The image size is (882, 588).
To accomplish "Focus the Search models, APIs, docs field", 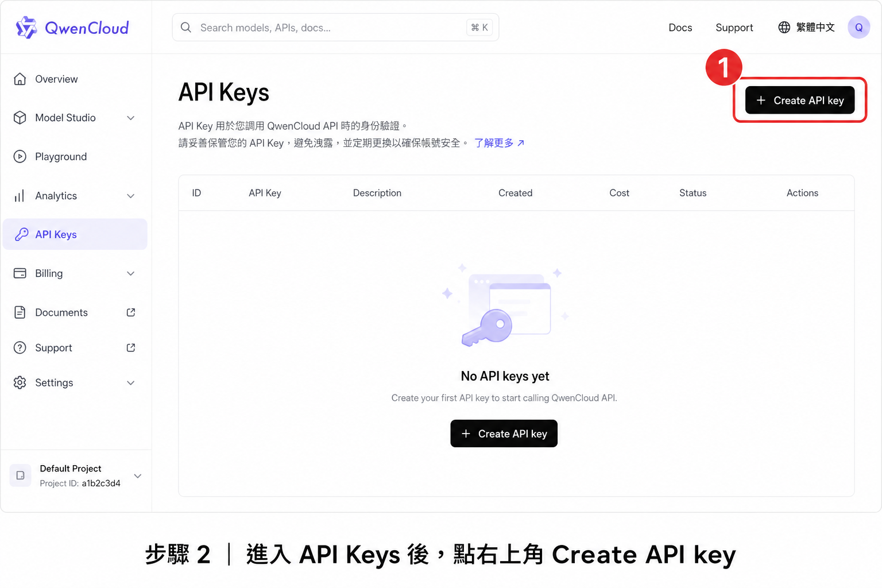I will [x=335, y=28].
